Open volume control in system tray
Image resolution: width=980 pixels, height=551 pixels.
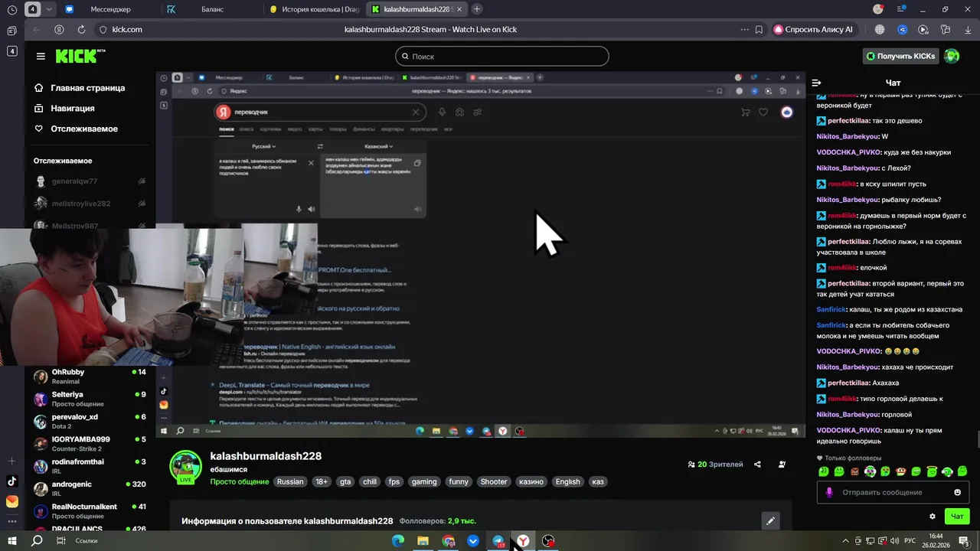[893, 541]
